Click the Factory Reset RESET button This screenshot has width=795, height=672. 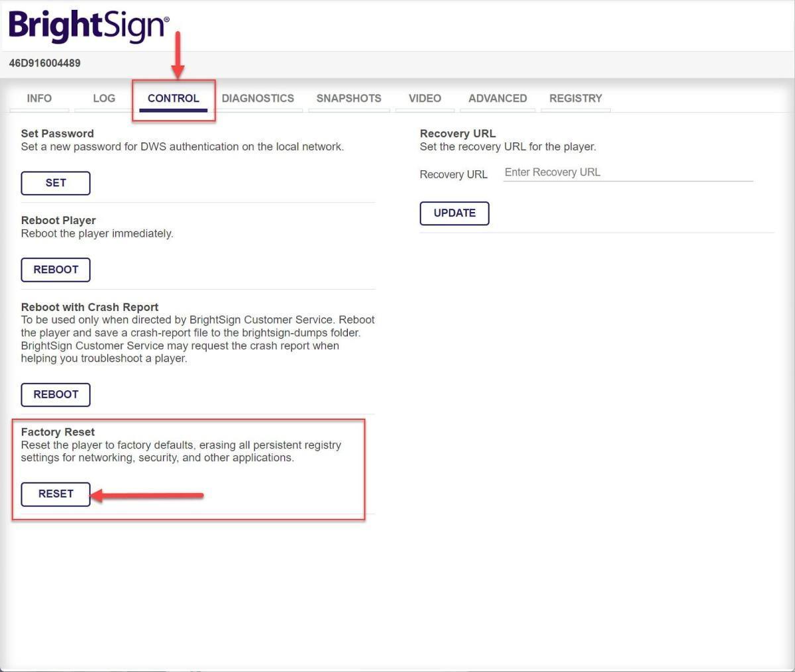pos(56,494)
